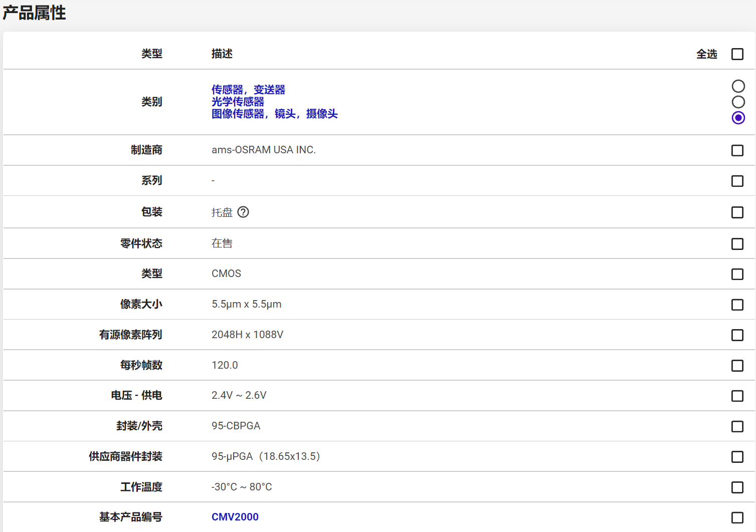
Task: Open the 传感器，变送器 category link
Action: [248, 90]
